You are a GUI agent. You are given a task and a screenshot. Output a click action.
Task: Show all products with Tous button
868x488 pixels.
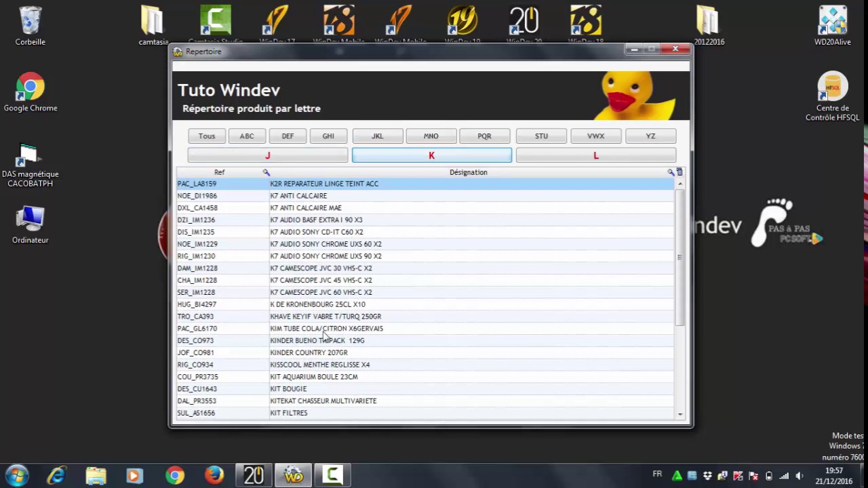tap(207, 136)
